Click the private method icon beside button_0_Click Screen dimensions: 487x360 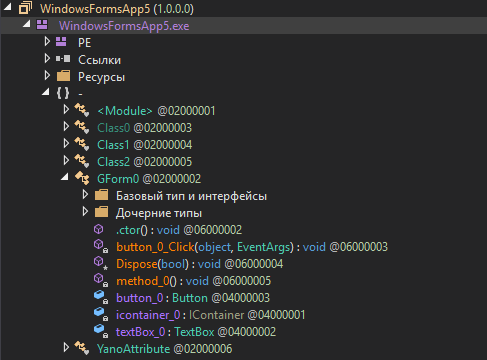[101, 246]
